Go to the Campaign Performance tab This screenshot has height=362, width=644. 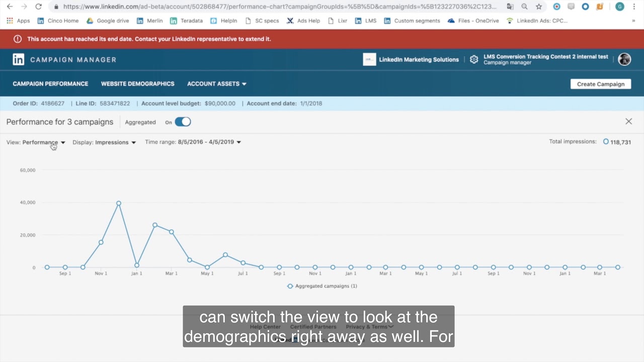[x=50, y=84]
